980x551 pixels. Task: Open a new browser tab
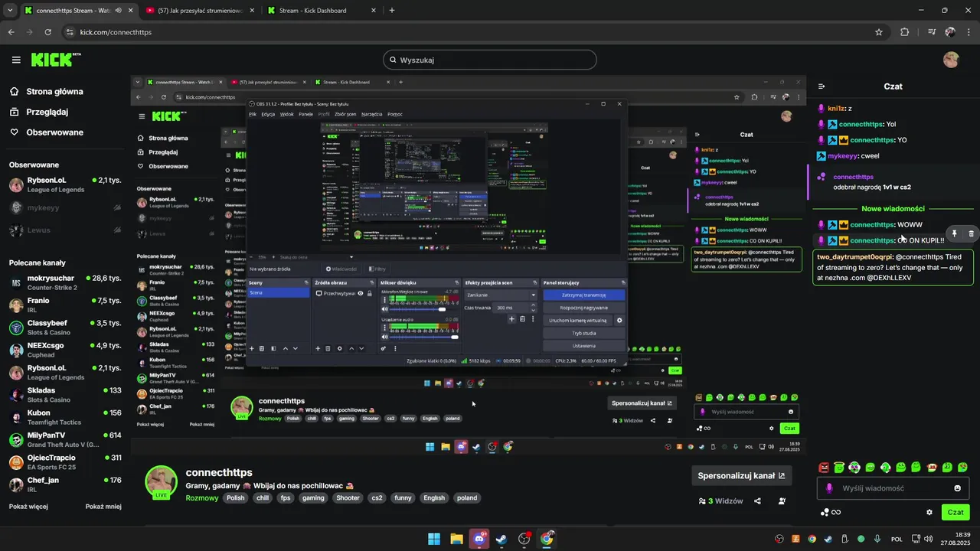pyautogui.click(x=392, y=10)
